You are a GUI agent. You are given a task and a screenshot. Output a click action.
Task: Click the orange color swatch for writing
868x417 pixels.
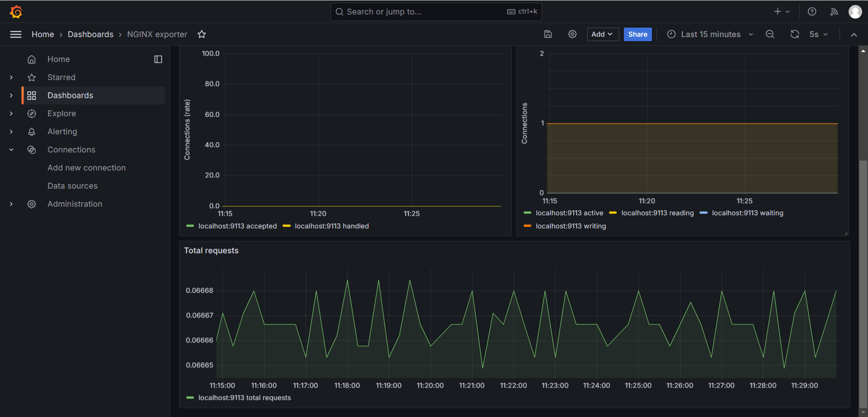click(527, 226)
